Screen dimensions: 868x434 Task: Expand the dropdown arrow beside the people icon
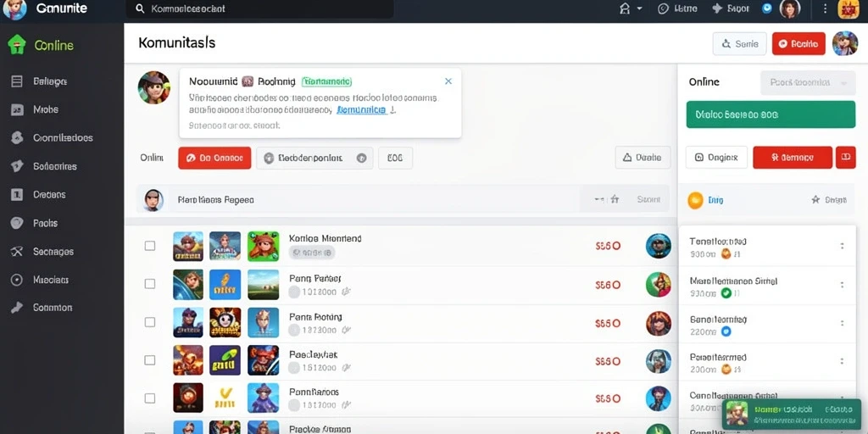[639, 8]
